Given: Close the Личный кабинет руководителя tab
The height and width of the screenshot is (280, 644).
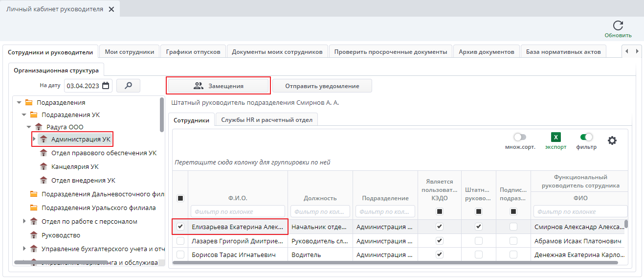Looking at the screenshot, I should coord(111,9).
